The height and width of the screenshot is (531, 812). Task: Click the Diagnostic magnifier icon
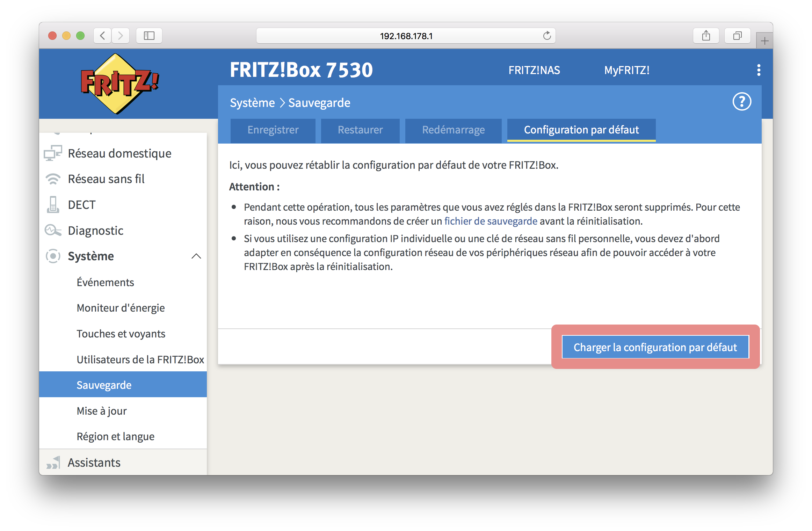[53, 230]
